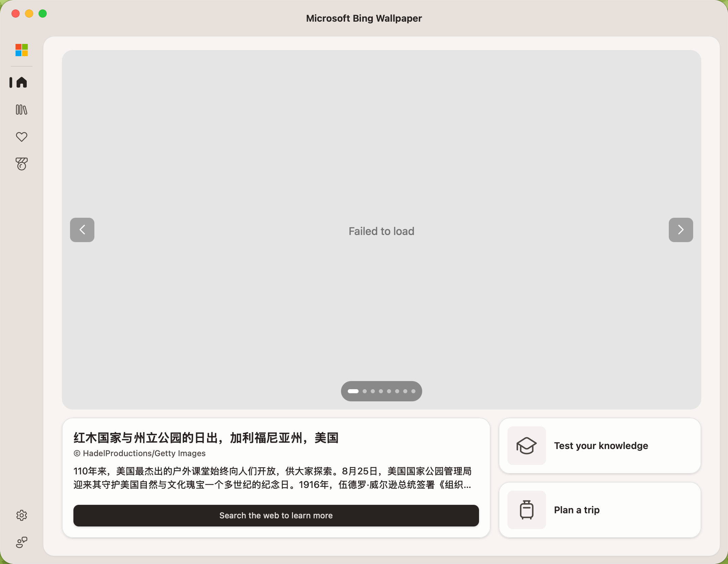Open the feedback icon at sidebar bottom
The image size is (728, 564).
point(22,542)
